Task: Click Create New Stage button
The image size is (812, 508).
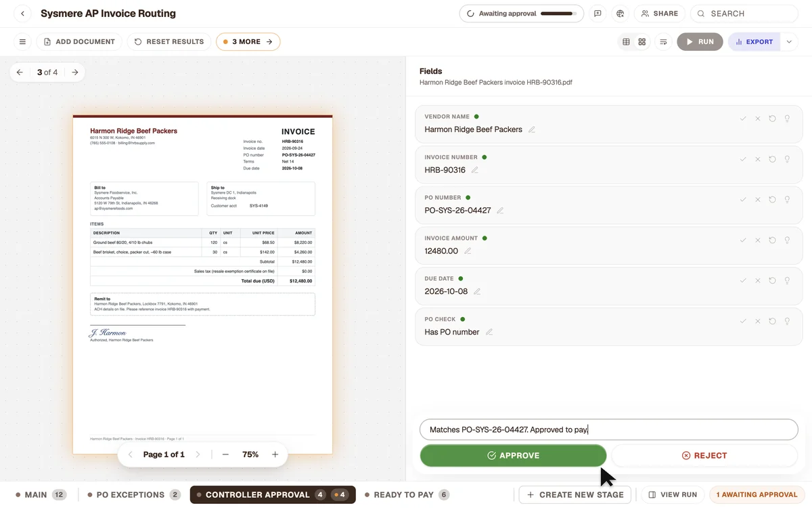Action: [575, 495]
